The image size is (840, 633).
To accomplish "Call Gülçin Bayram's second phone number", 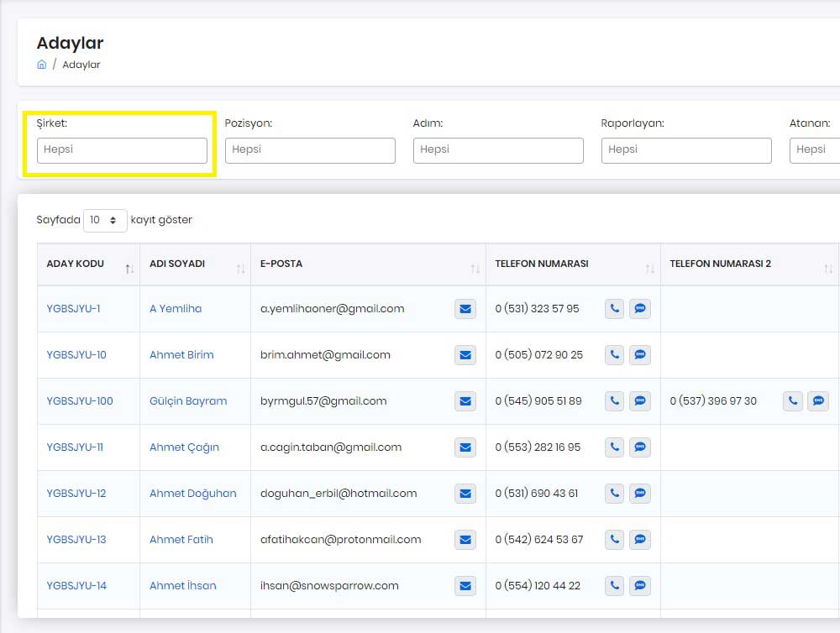I will [793, 400].
